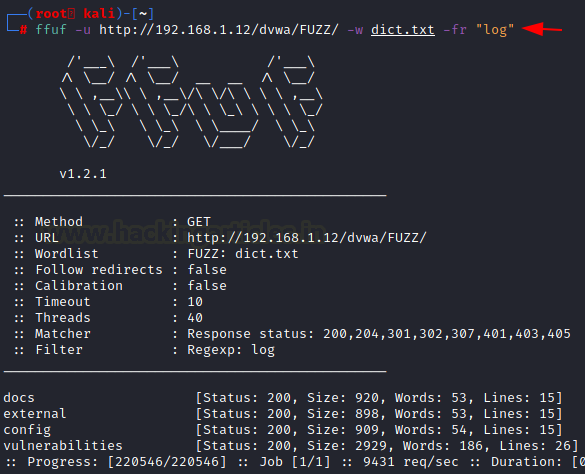Click URL value in the config block
Image resolution: width=585 pixels, height=474 pixels.
click(x=307, y=238)
